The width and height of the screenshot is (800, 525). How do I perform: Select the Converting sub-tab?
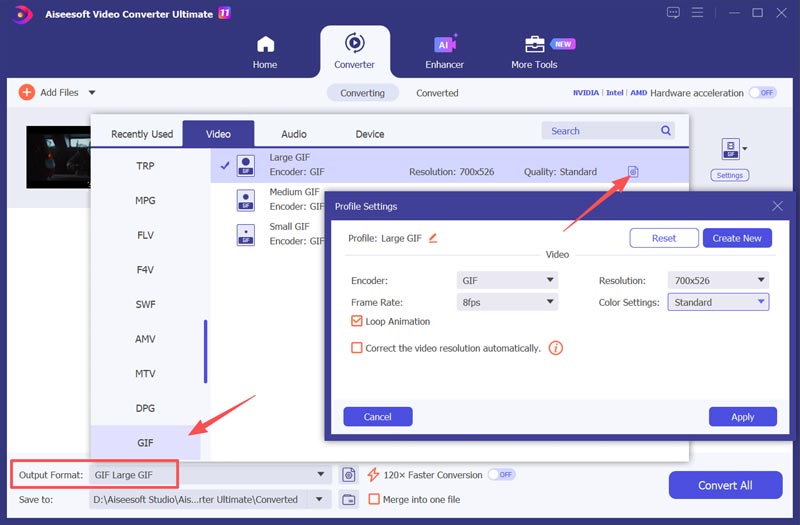[x=362, y=93]
